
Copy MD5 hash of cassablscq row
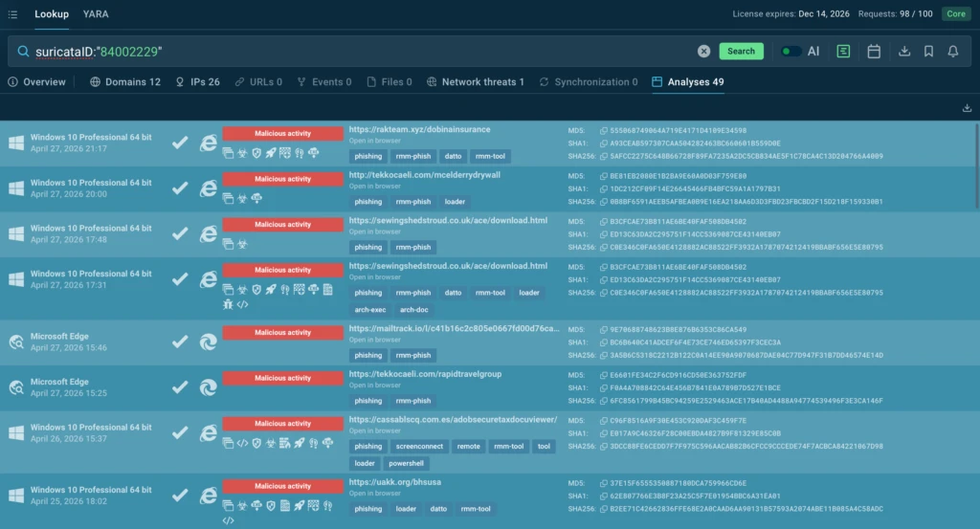(x=604, y=420)
